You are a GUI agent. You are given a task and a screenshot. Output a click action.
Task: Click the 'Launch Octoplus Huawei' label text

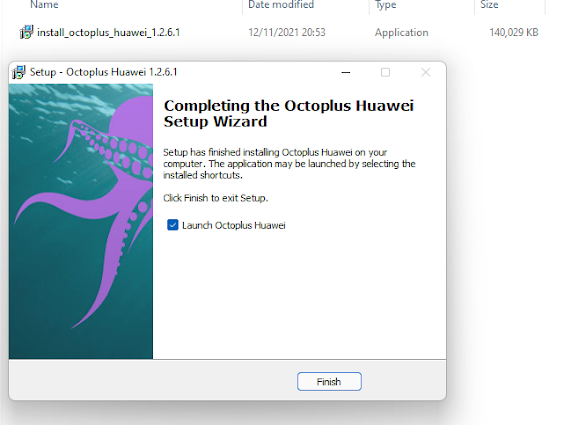pyautogui.click(x=233, y=225)
